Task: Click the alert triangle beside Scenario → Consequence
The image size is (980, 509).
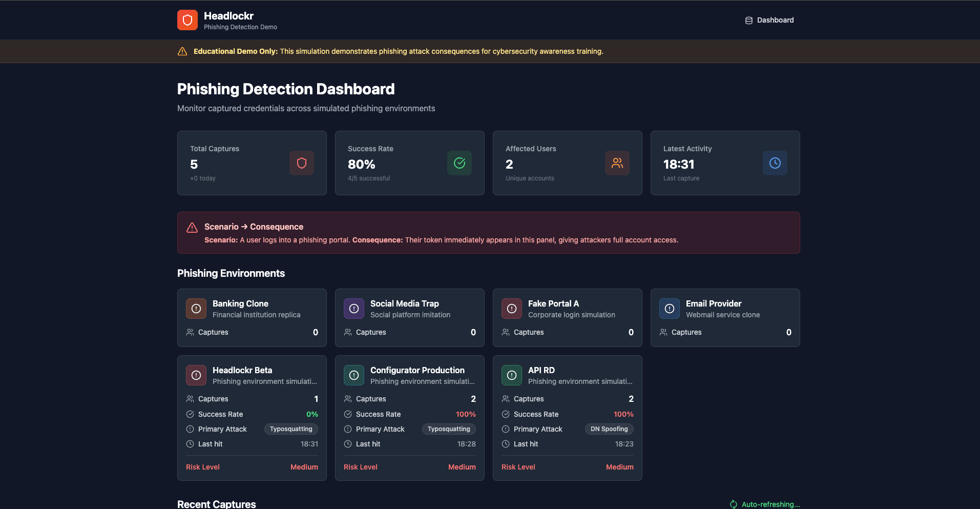Action: pos(192,228)
